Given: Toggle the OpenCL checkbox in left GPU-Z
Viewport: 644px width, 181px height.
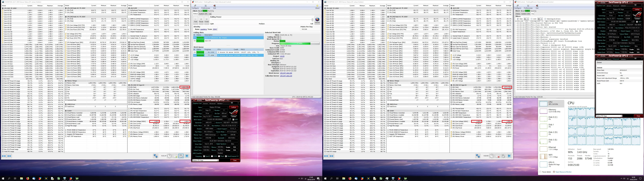Looking at the screenshot, I should click(x=204, y=156).
